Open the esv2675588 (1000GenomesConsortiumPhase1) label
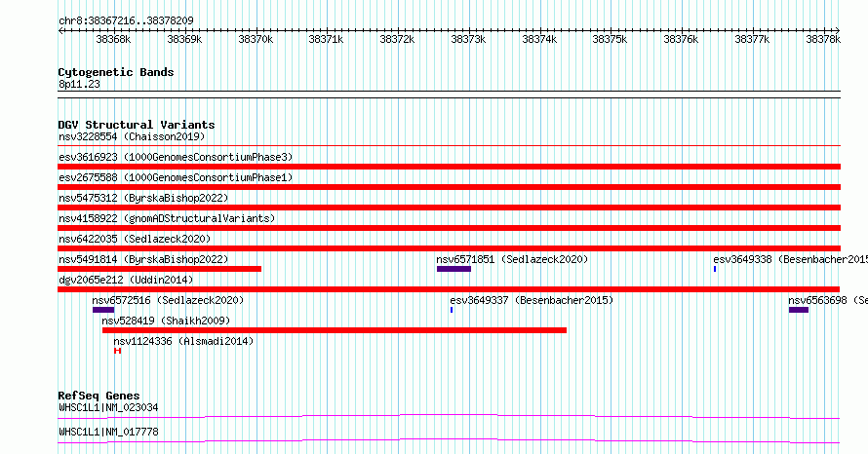Image resolution: width=868 pixels, height=454 pixels. [x=176, y=177]
